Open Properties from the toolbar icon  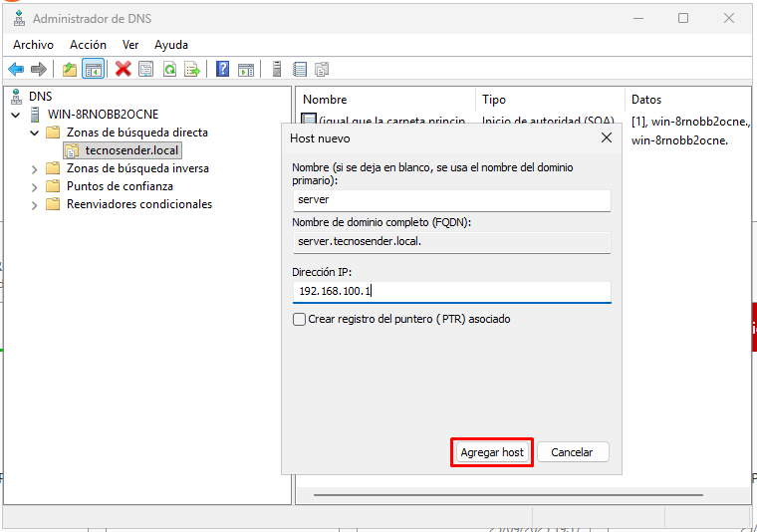(146, 69)
